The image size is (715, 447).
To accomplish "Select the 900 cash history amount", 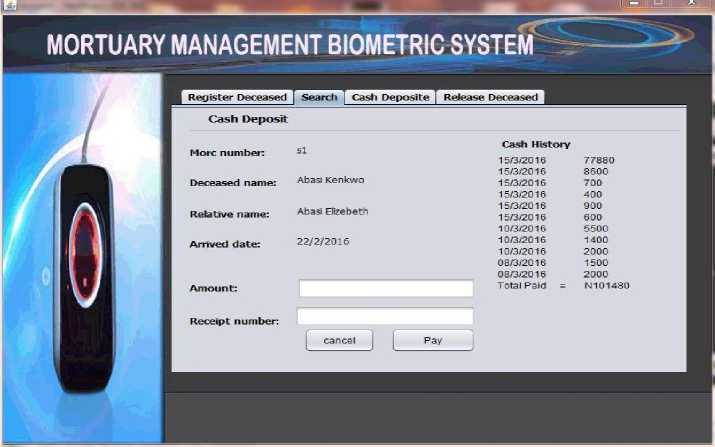I will coord(593,206).
